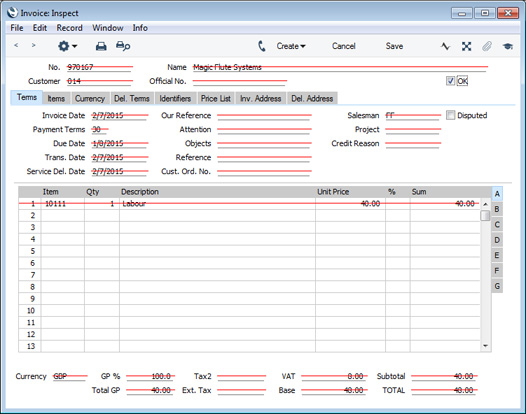This screenshot has width=526, height=414.
Task: Open the activity pulse icon
Action: click(x=445, y=46)
